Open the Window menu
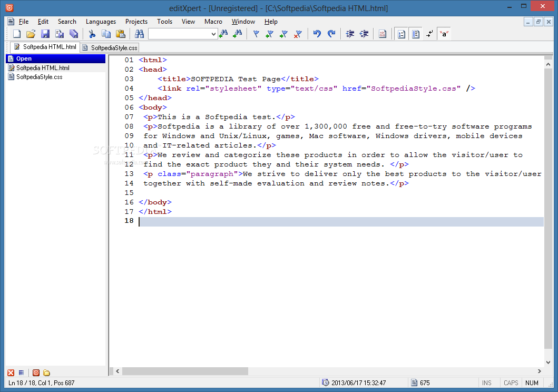 click(243, 22)
